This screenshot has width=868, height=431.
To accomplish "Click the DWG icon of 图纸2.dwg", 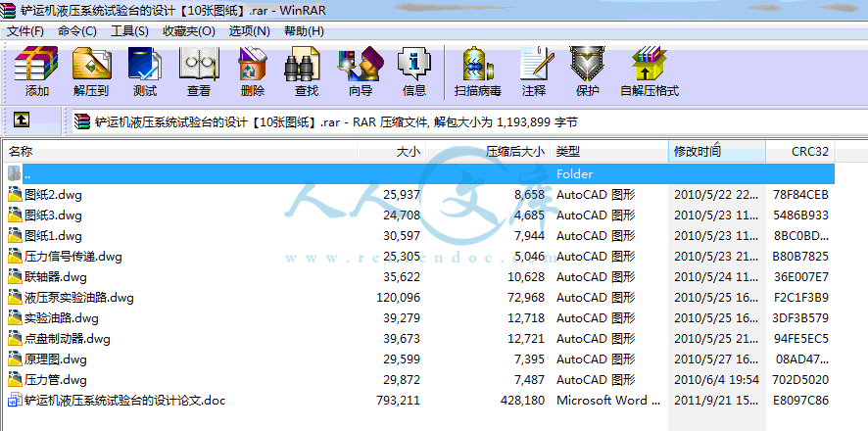I will [x=15, y=195].
